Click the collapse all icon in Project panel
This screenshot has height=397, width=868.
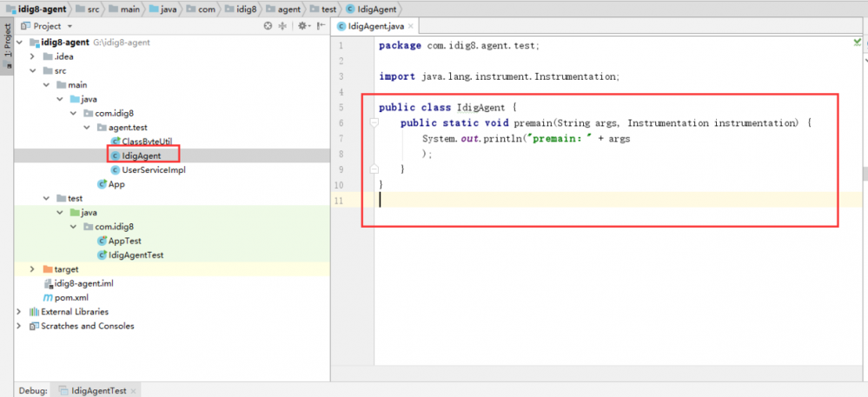282,26
